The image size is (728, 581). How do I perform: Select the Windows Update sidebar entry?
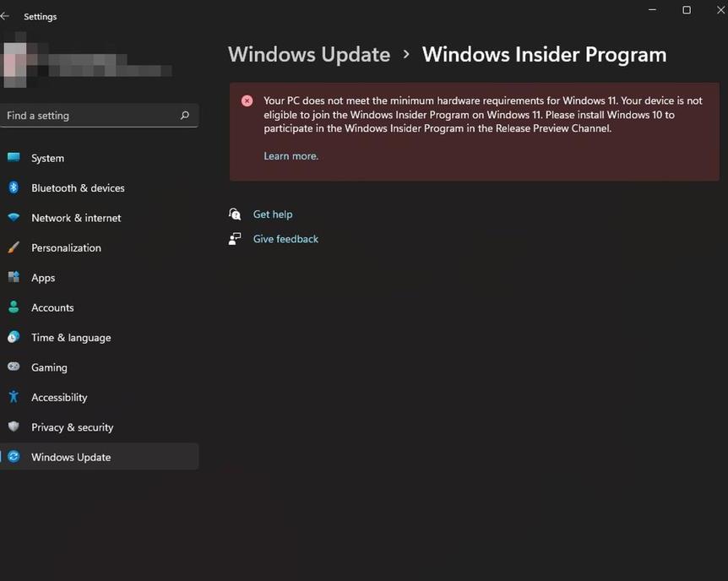click(70, 457)
